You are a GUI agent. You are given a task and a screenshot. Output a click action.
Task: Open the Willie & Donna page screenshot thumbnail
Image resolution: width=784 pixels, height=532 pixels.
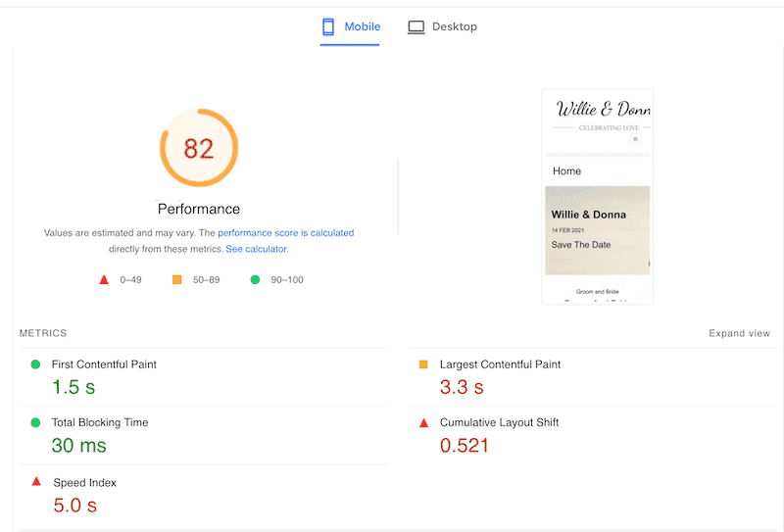(x=598, y=197)
